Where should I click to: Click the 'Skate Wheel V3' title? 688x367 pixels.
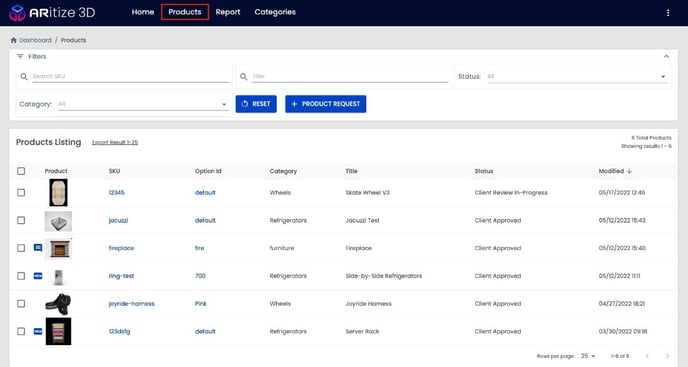coord(368,192)
